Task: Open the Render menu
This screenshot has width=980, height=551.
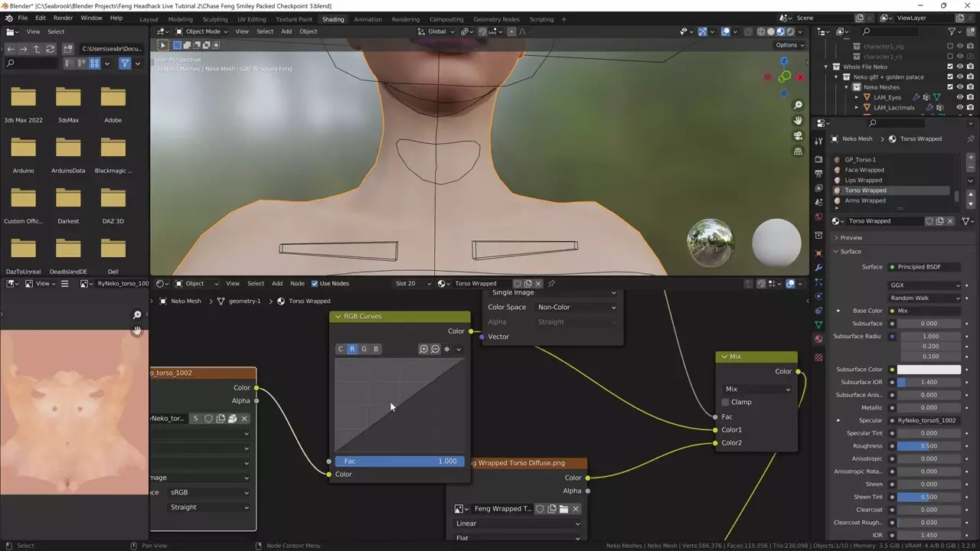Action: point(63,18)
